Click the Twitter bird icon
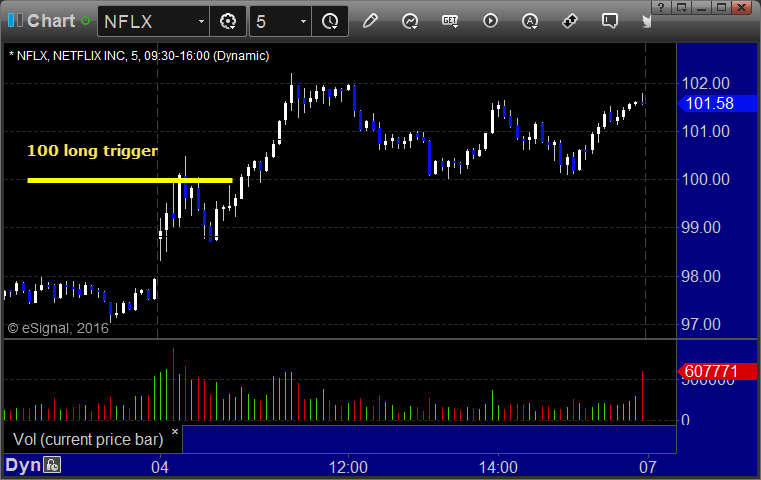The image size is (761, 480). [646, 21]
